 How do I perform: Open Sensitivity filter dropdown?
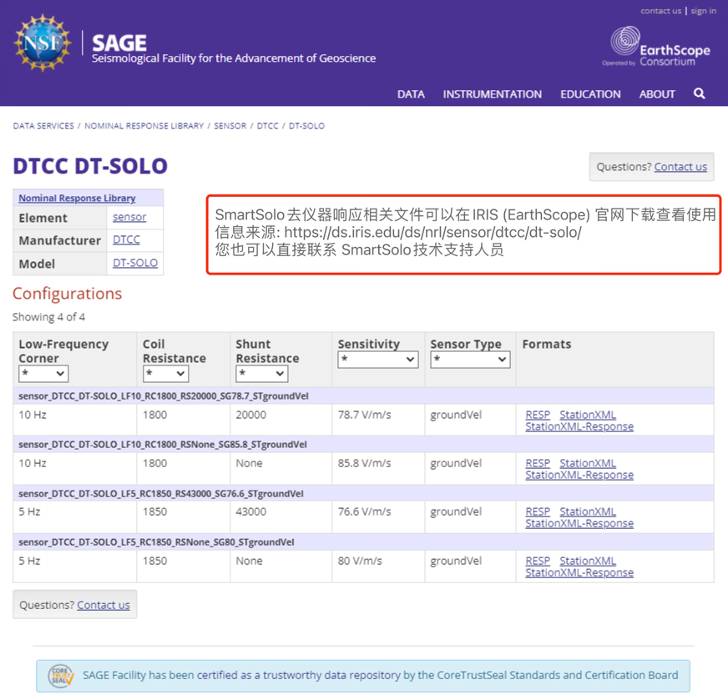coord(378,360)
